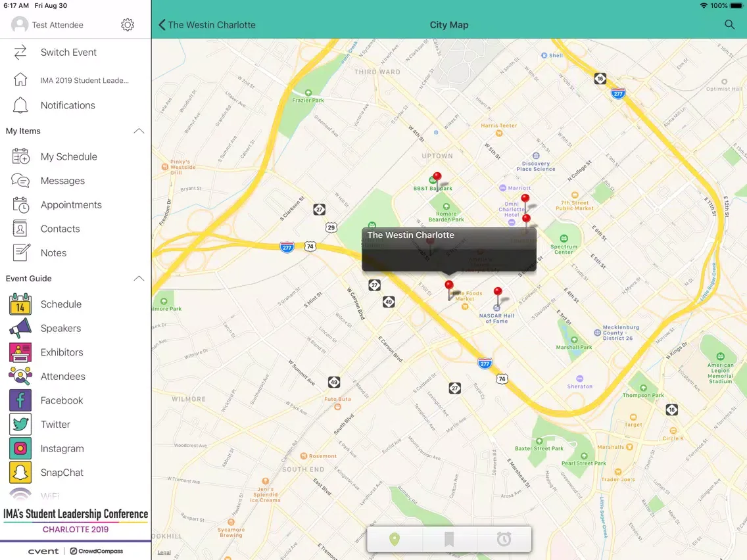Tap the Pearl Street Park label
Screen dimensions: 747x560
pyautogui.click(x=584, y=463)
